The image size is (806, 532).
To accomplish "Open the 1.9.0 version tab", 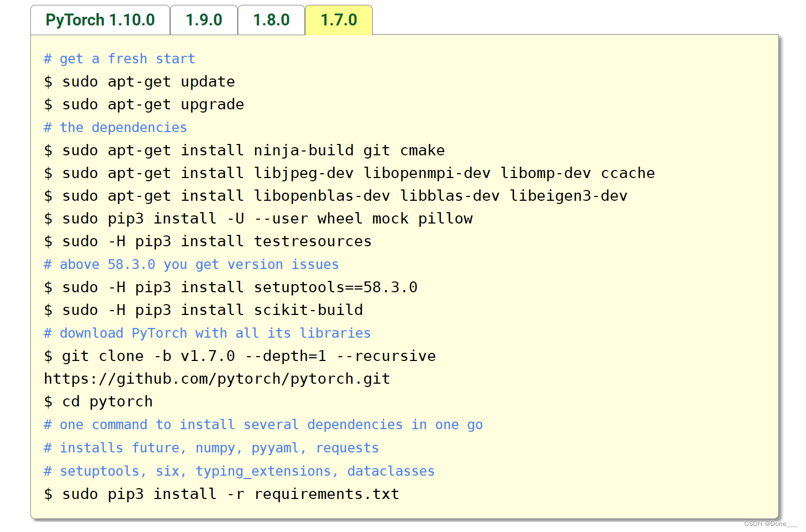I will 204,20.
